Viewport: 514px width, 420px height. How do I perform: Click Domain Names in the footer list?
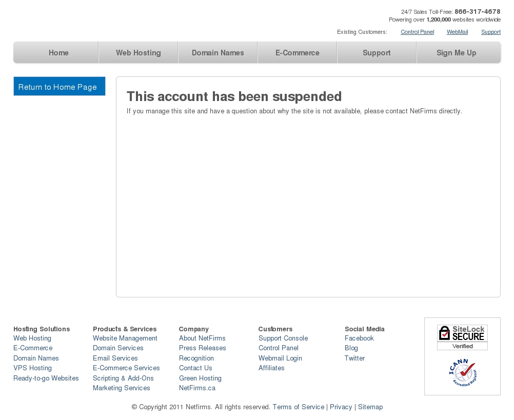point(36,358)
